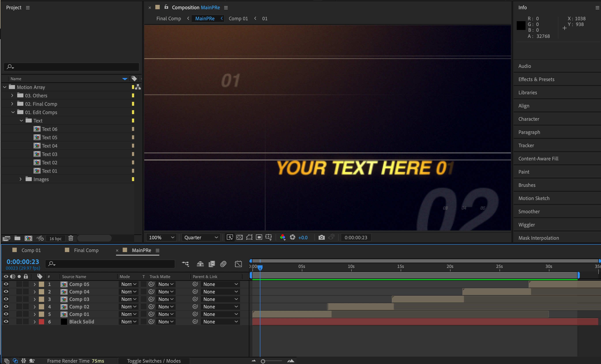Click the shy layers hide icon

click(200, 264)
